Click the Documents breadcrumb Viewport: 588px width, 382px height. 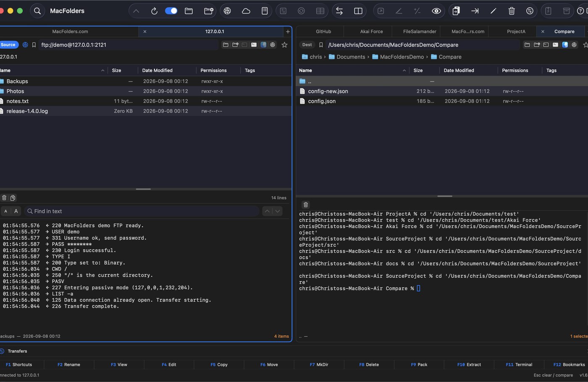pos(346,57)
